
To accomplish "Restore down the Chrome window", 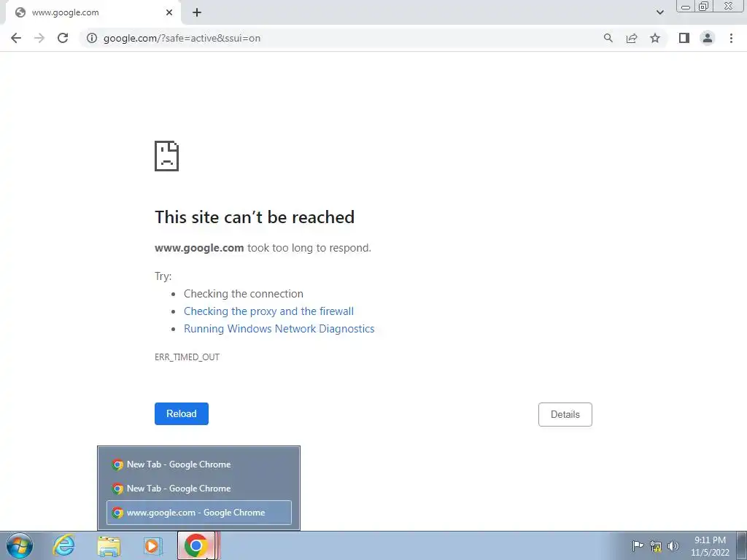I will point(703,7).
